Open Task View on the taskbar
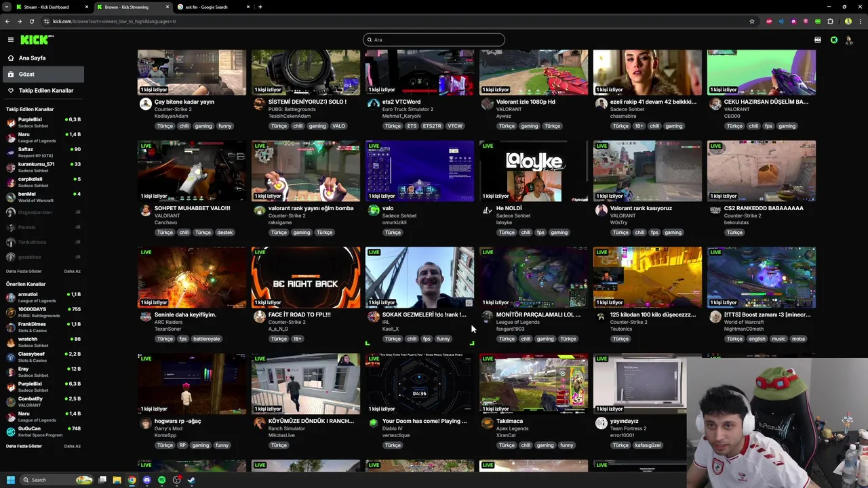This screenshot has height=488, width=868. click(x=102, y=480)
